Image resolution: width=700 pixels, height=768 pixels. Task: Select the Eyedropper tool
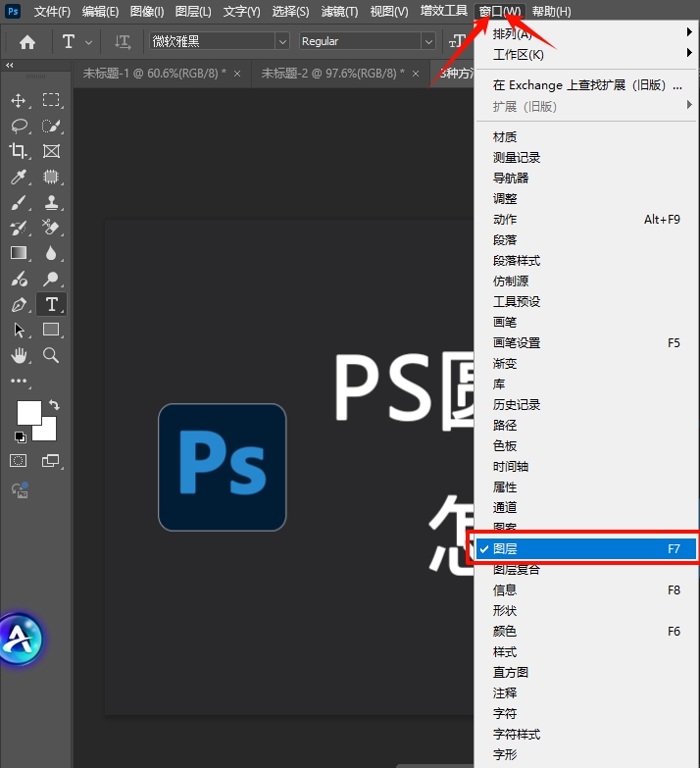coord(19,177)
